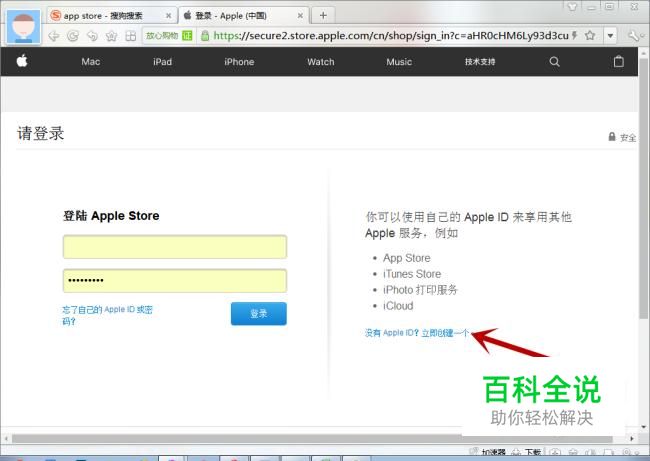Click the vertical scrollbar thumb
This screenshot has height=461, width=650.
pos(643,188)
